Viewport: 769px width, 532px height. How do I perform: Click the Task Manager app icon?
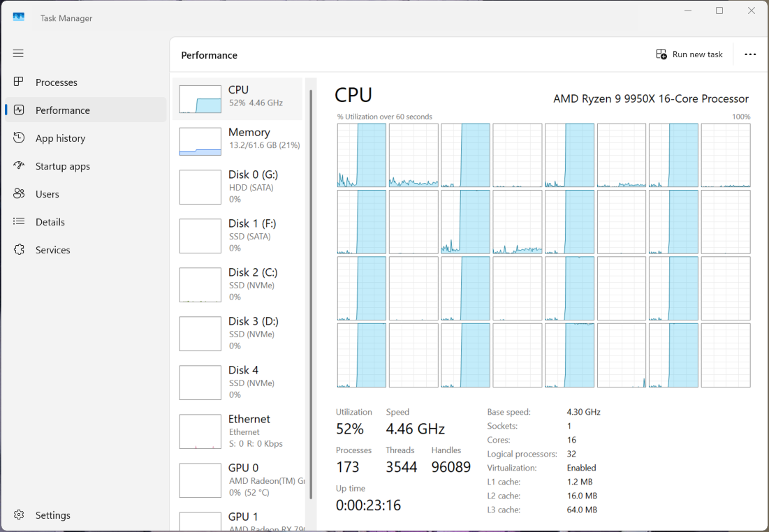click(19, 17)
